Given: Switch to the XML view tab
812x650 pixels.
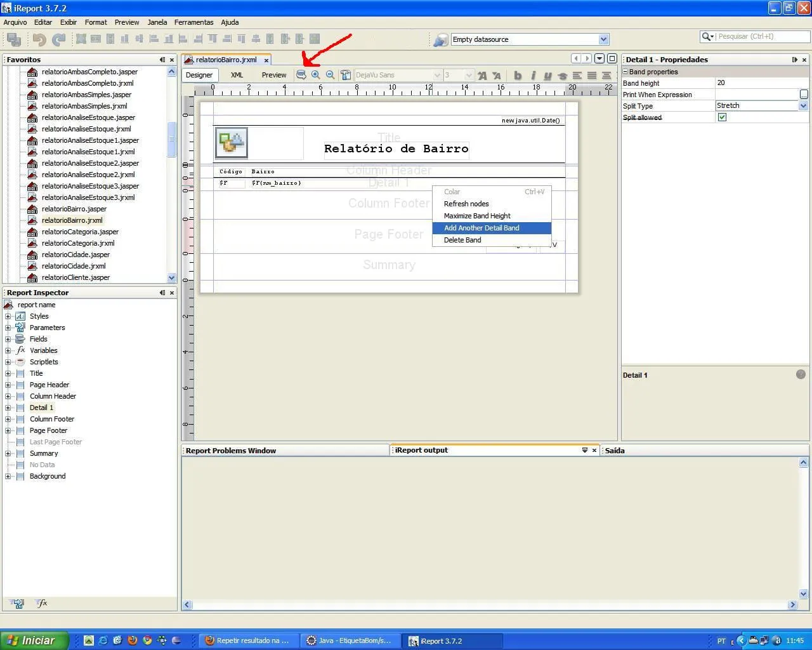Looking at the screenshot, I should pyautogui.click(x=237, y=75).
